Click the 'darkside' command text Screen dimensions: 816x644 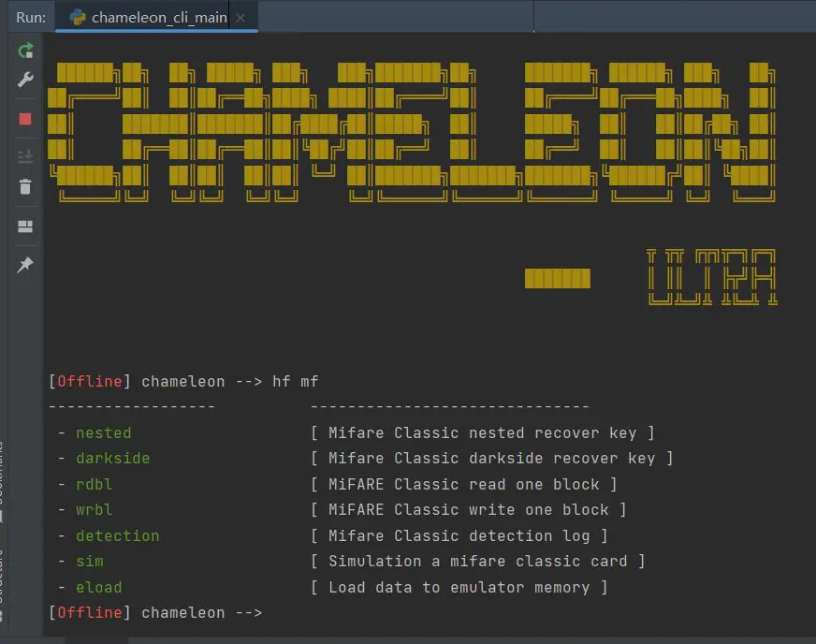[x=113, y=458]
